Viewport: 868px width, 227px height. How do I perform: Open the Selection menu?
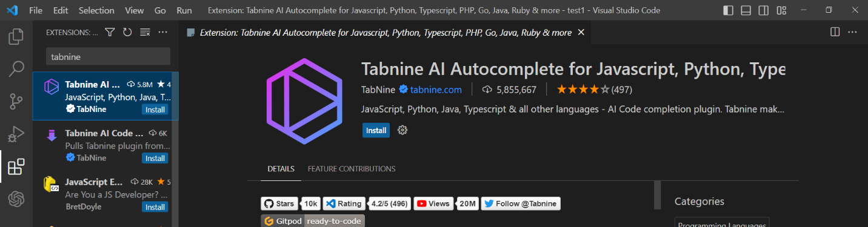96,10
